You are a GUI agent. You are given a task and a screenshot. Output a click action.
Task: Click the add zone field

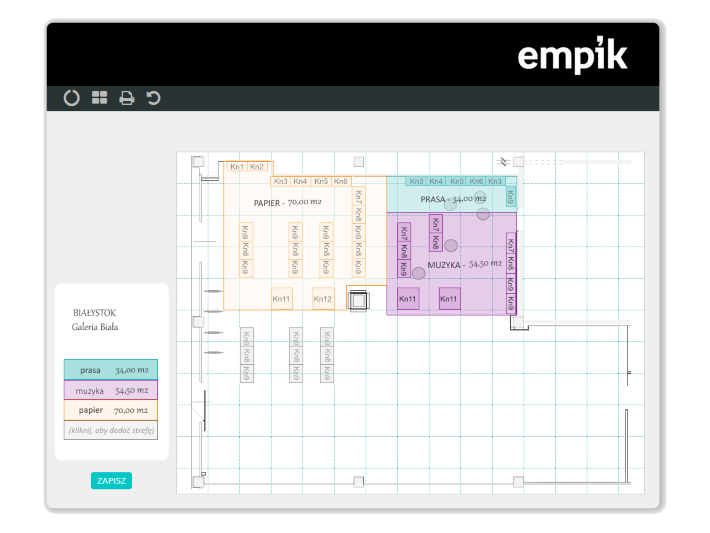111,430
